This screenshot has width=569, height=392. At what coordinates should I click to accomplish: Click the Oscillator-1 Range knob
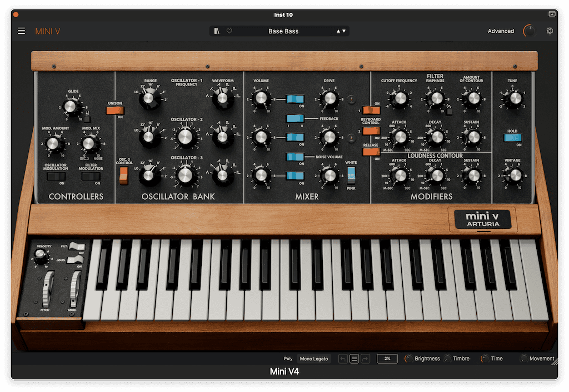[149, 98]
